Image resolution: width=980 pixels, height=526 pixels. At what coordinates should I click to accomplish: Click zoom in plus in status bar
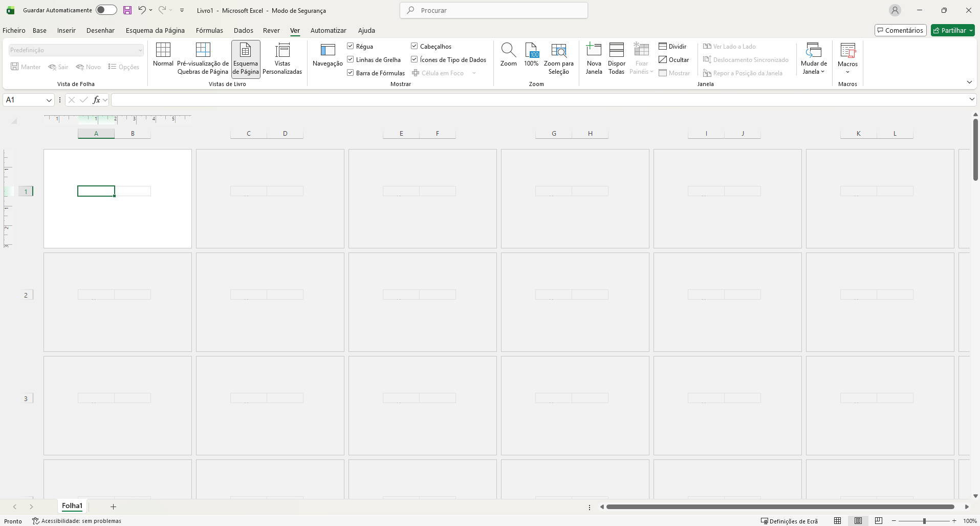954,521
